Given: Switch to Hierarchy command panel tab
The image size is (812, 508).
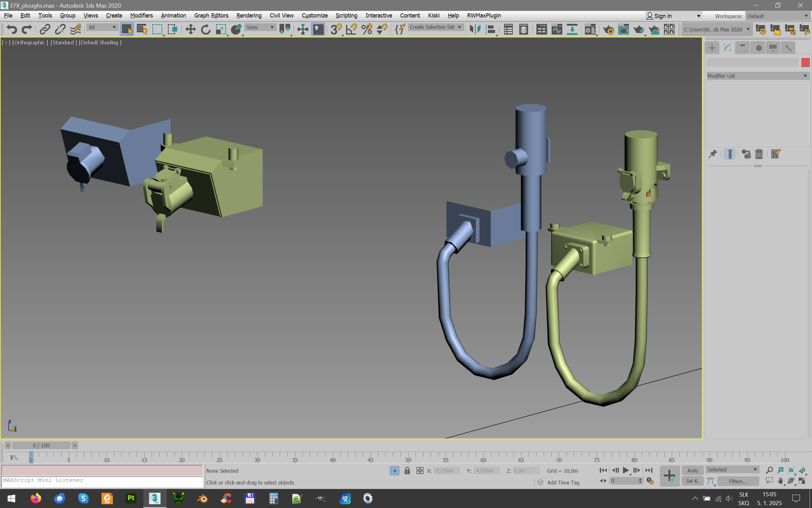Looking at the screenshot, I should (742, 48).
